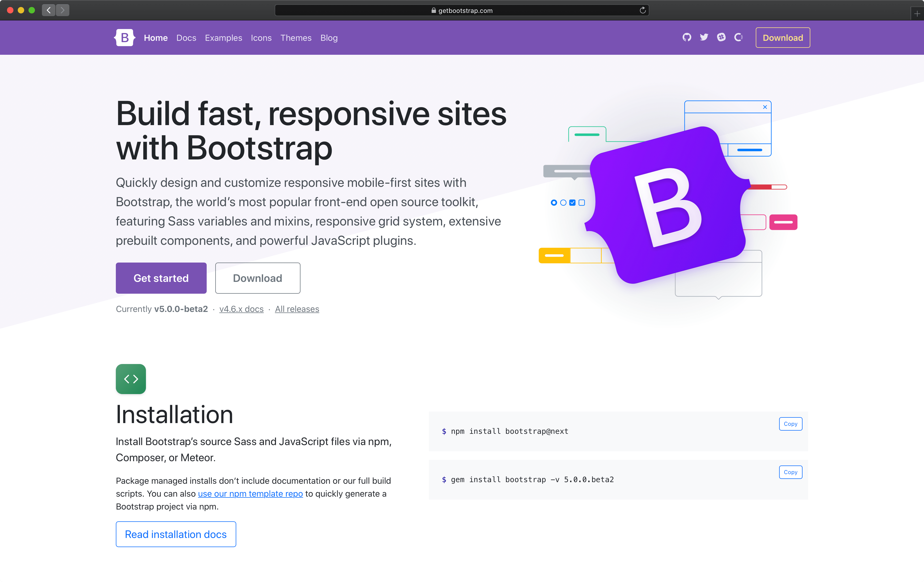Click the code bracket icon above Installation

pyautogui.click(x=131, y=379)
